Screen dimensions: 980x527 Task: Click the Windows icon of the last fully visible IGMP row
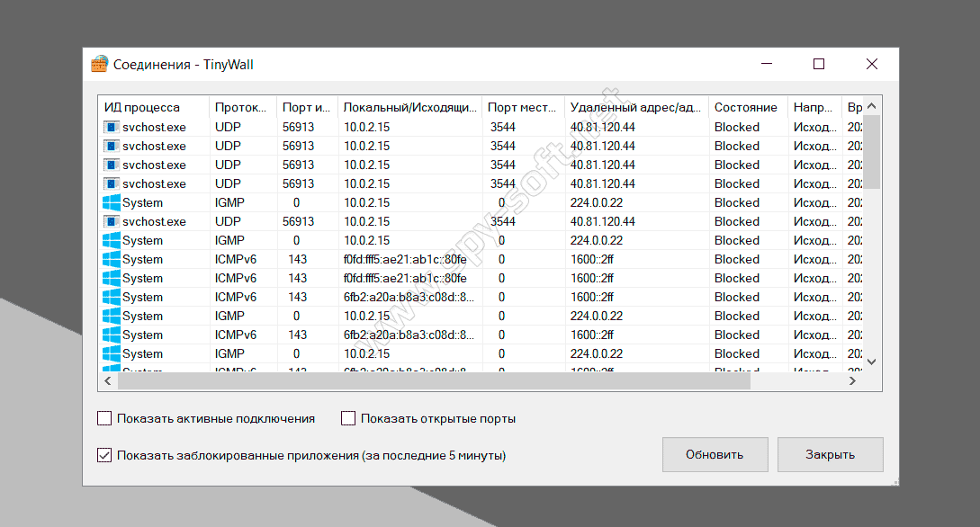112,353
